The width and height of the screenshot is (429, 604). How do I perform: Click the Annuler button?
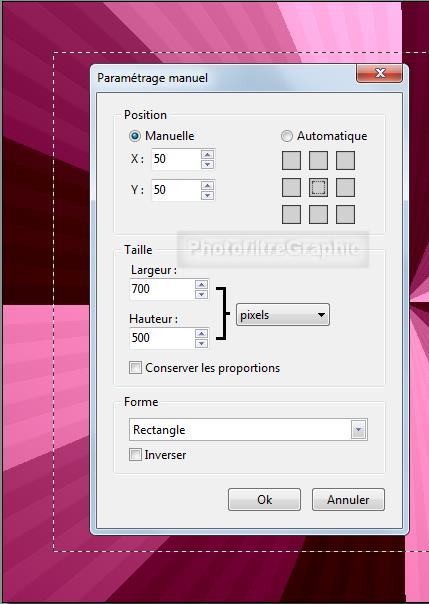(348, 500)
